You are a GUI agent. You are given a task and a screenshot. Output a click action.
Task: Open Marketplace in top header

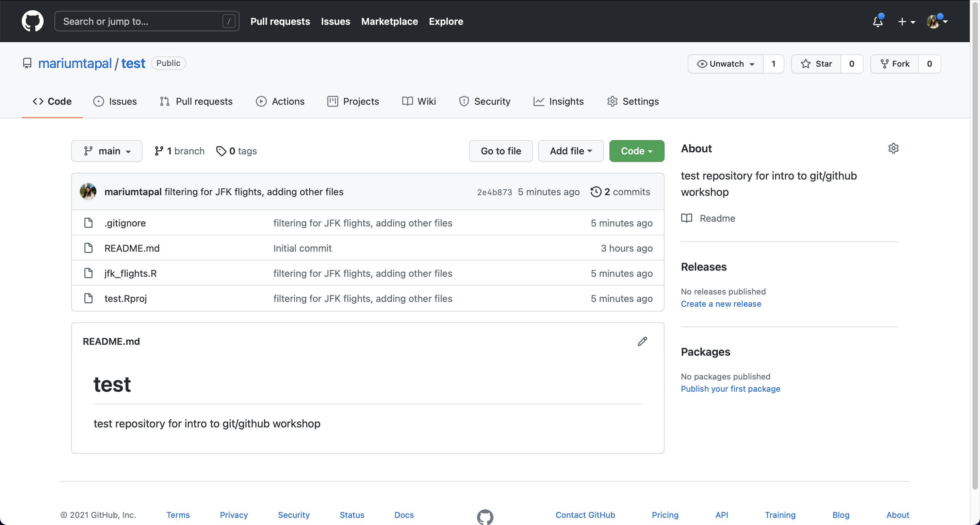(x=389, y=21)
